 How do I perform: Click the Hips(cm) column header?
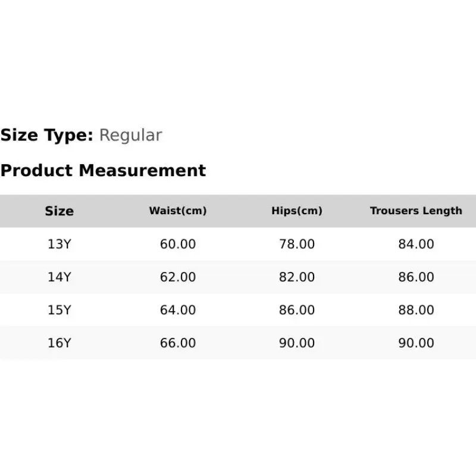tap(297, 211)
